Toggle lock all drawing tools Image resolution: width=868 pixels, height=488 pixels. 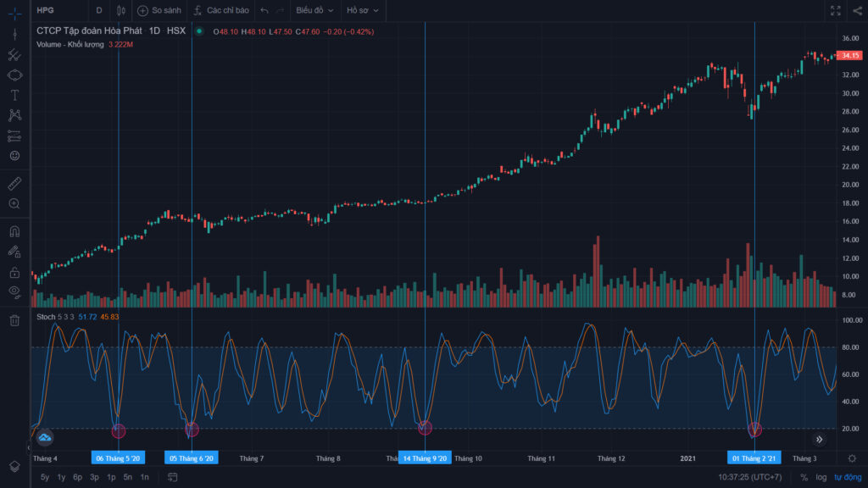(x=15, y=272)
